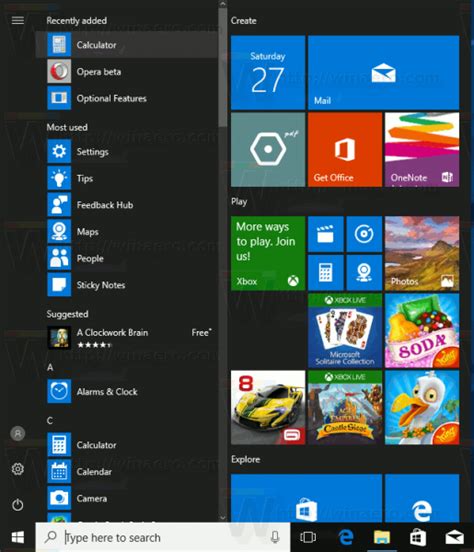Click the Free price label

pyautogui.click(x=201, y=332)
